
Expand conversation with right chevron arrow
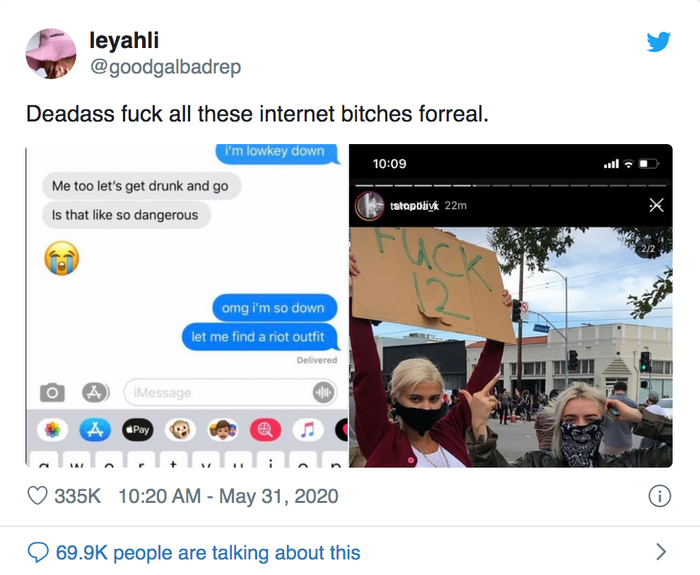tap(661, 552)
